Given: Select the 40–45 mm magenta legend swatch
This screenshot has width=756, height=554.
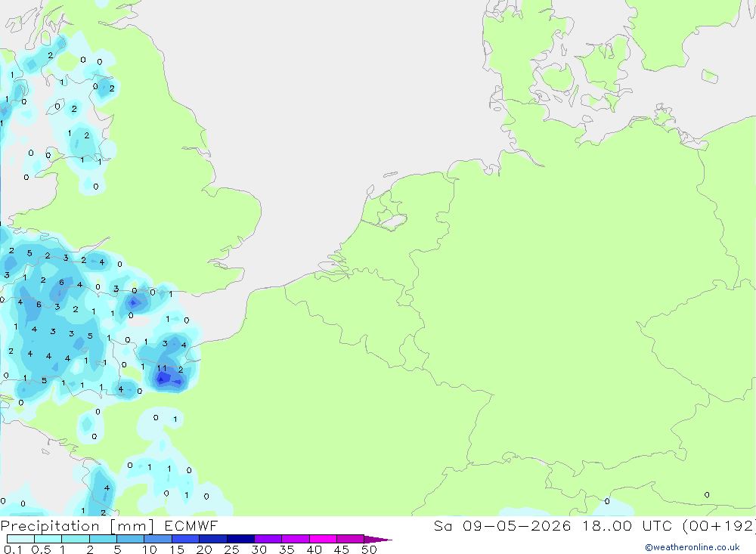Looking at the screenshot, I should tap(323, 539).
